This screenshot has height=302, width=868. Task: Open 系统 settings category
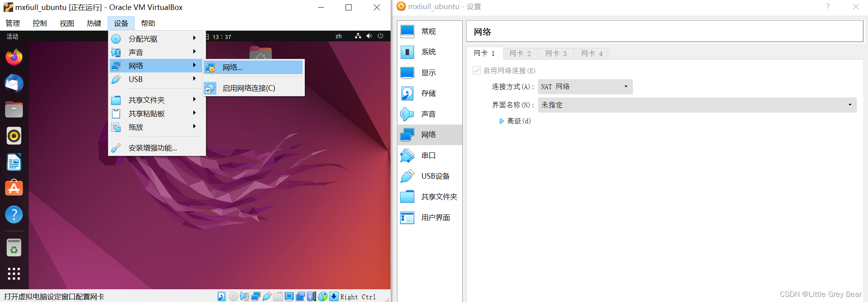[x=430, y=52]
